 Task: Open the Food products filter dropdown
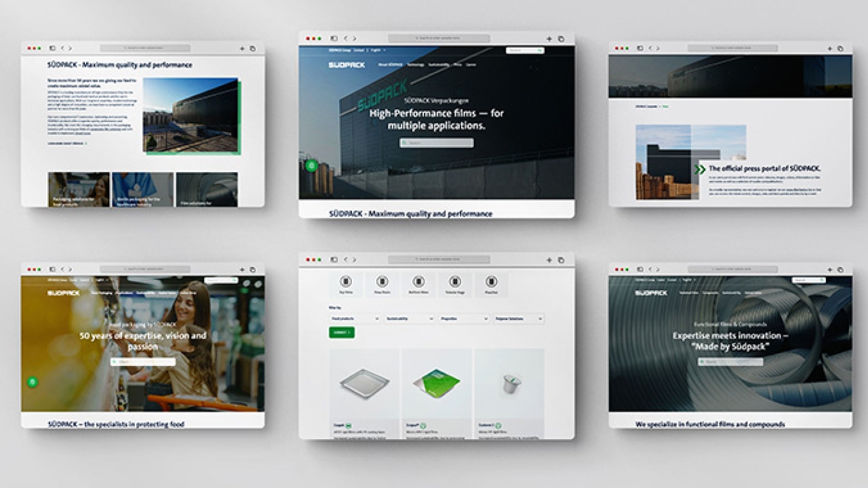click(x=355, y=318)
